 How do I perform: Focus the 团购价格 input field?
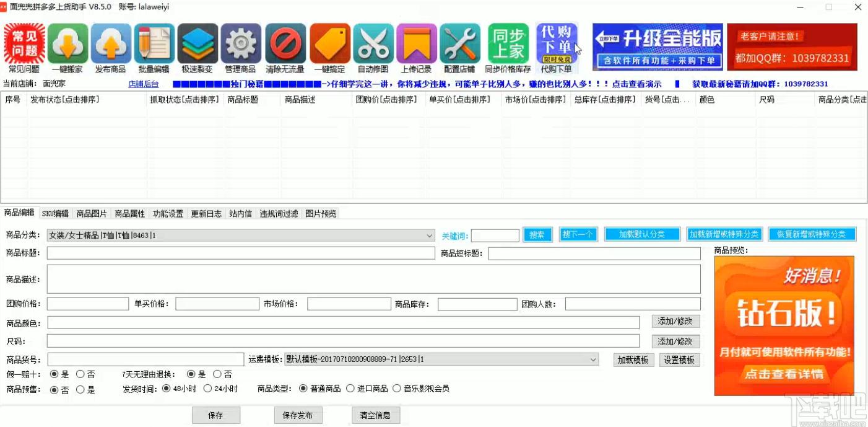[x=88, y=304]
